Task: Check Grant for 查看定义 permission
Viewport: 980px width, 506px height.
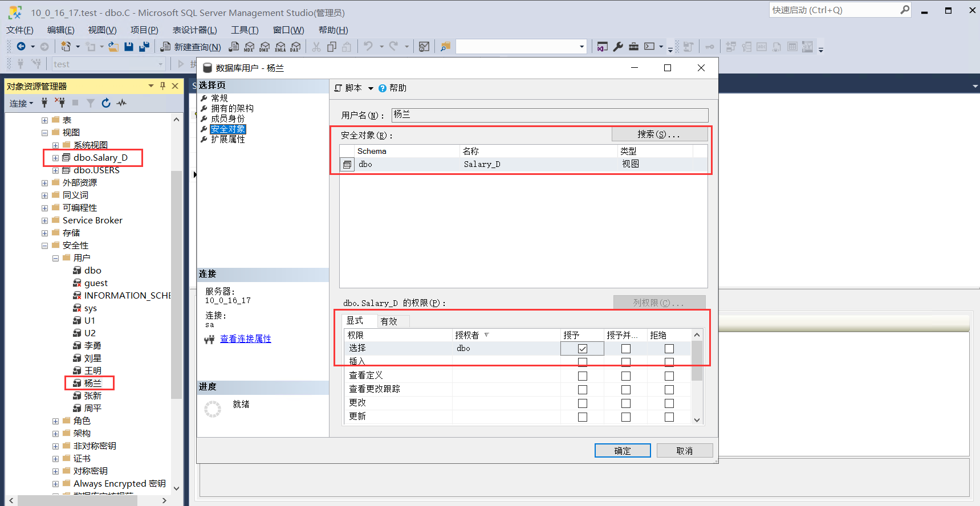Action: tap(583, 376)
